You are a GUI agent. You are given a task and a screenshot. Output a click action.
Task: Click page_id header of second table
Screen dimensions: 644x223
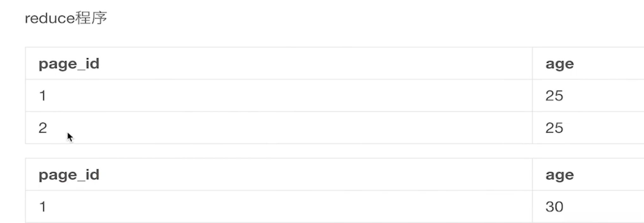(69, 175)
